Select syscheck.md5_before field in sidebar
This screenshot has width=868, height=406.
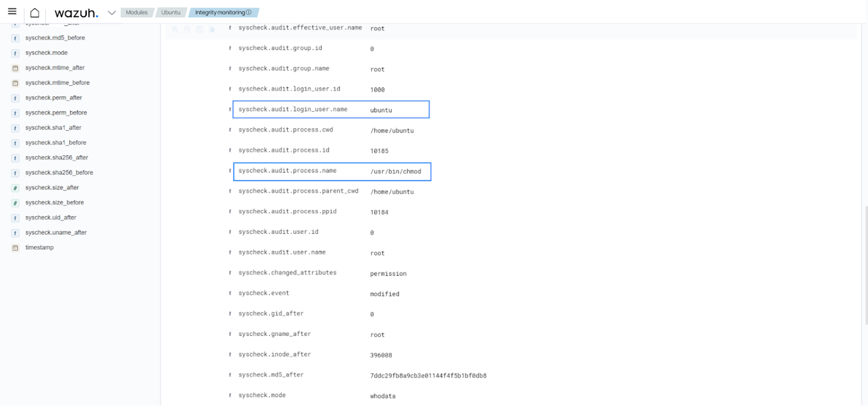55,38
